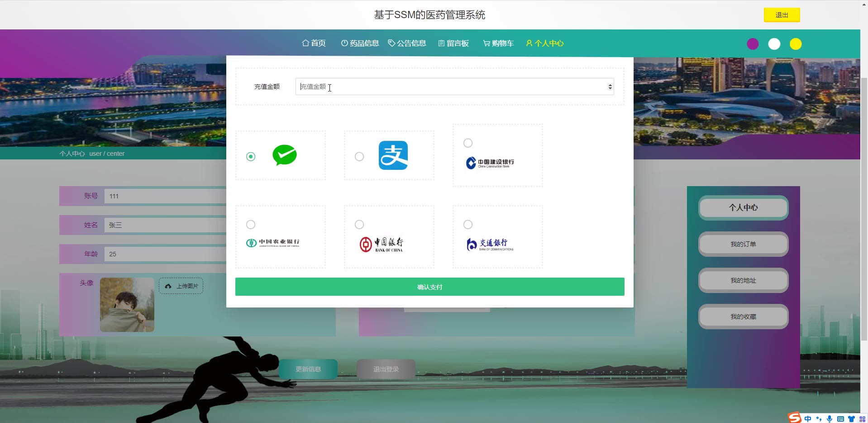Confirm payment with 确认支付 button

tap(429, 287)
